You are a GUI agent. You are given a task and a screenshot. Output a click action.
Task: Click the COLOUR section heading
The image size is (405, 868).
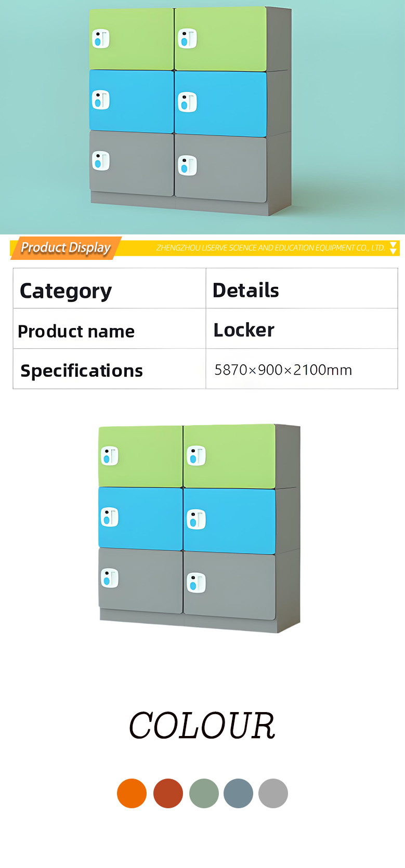pos(202,726)
